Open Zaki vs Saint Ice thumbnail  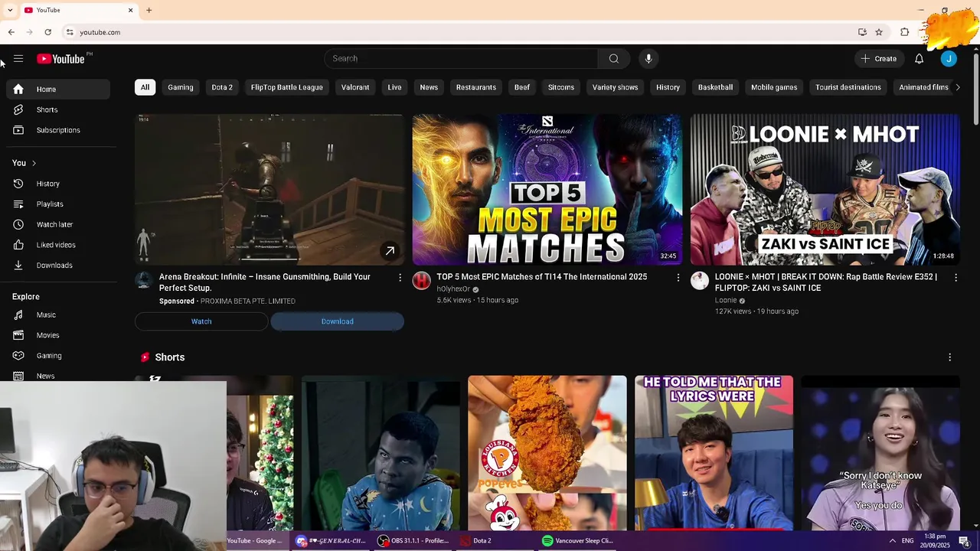tap(825, 190)
